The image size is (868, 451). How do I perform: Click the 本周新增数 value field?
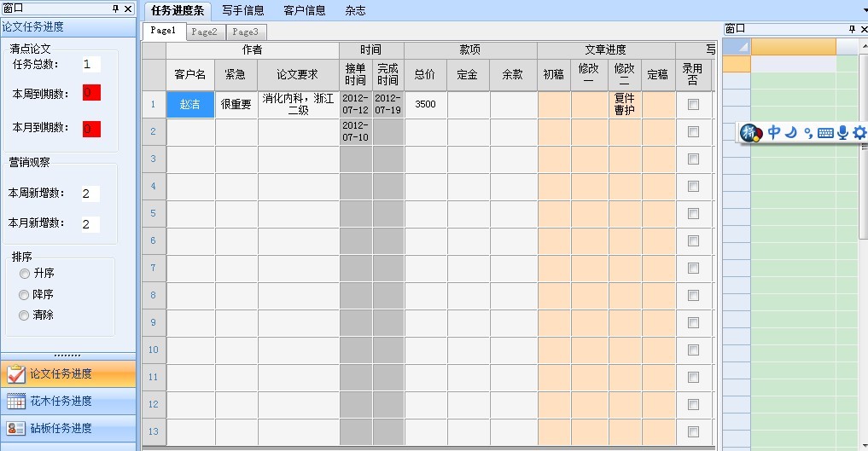(x=90, y=194)
